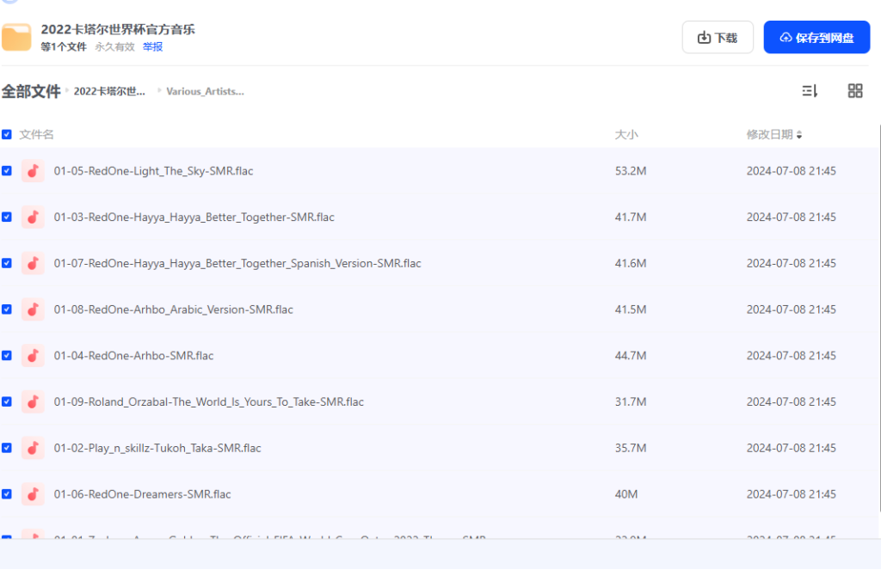Screen dimensions: 881x588
Task: Click size value 41.5M
Action: [x=631, y=309]
